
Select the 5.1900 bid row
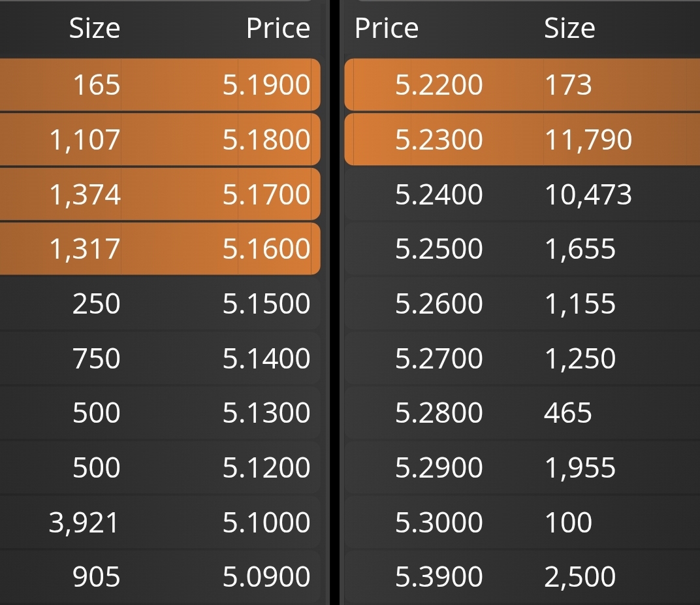click(160, 84)
